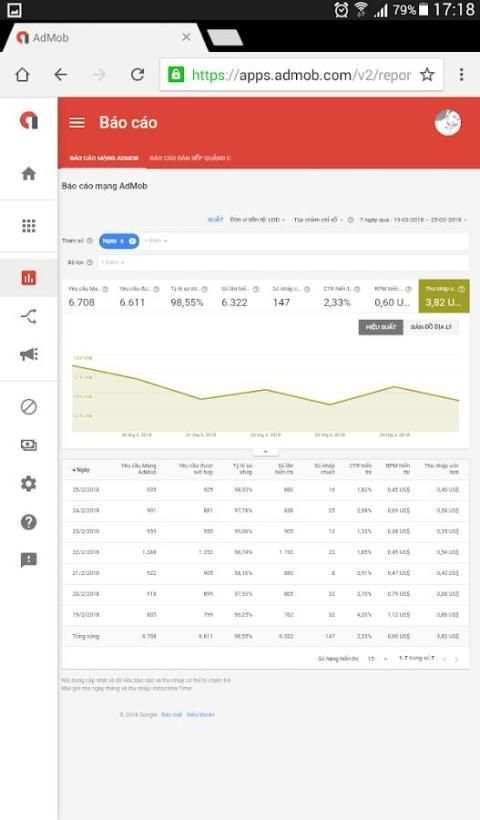The image size is (480, 820).
Task: Select the 6.322 metric card
Action: [241, 297]
